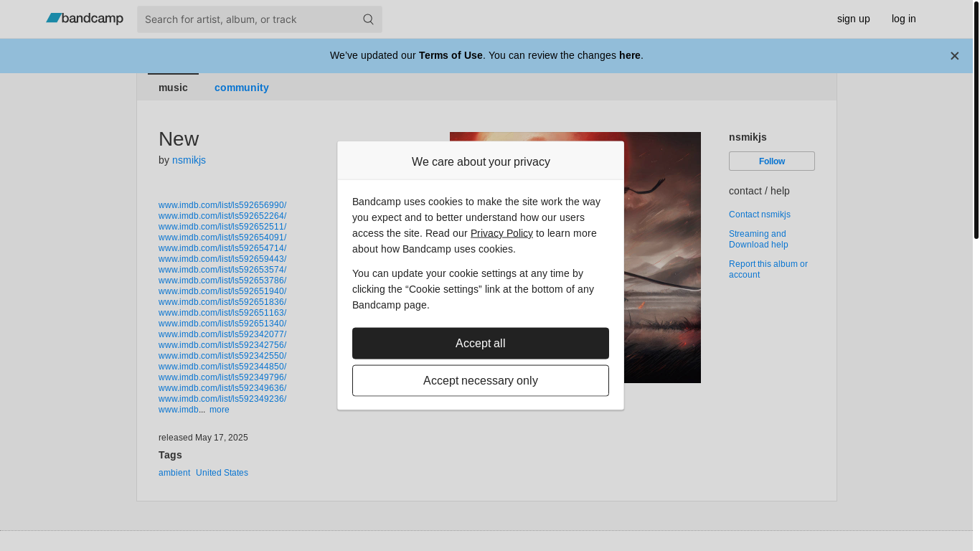
Task: Open imdb list ls592349796 link
Action: pyautogui.click(x=222, y=377)
